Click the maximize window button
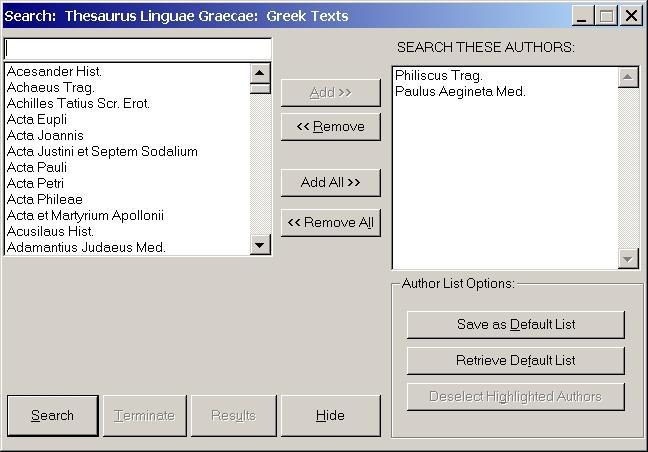 [606, 16]
